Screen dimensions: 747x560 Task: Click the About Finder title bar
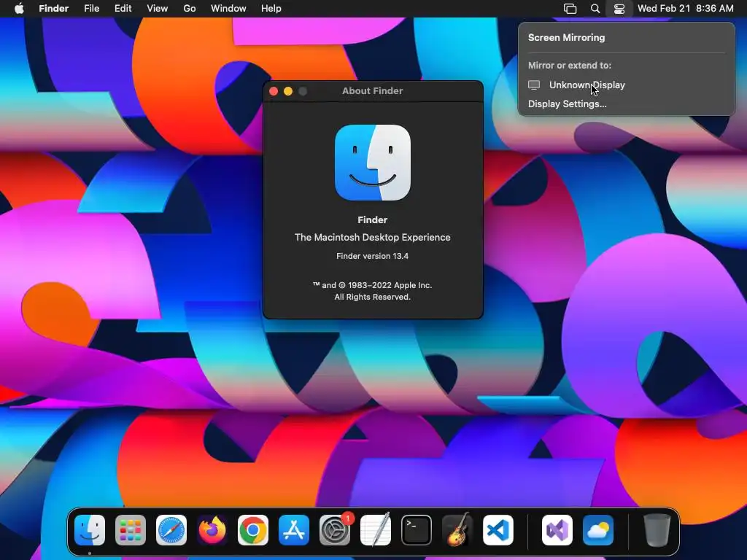tap(373, 91)
